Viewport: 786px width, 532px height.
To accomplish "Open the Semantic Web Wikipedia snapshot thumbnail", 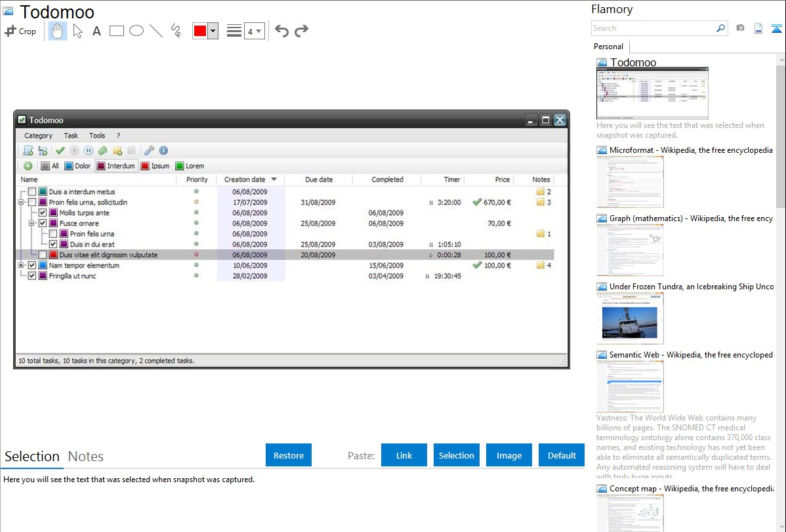I will click(630, 386).
